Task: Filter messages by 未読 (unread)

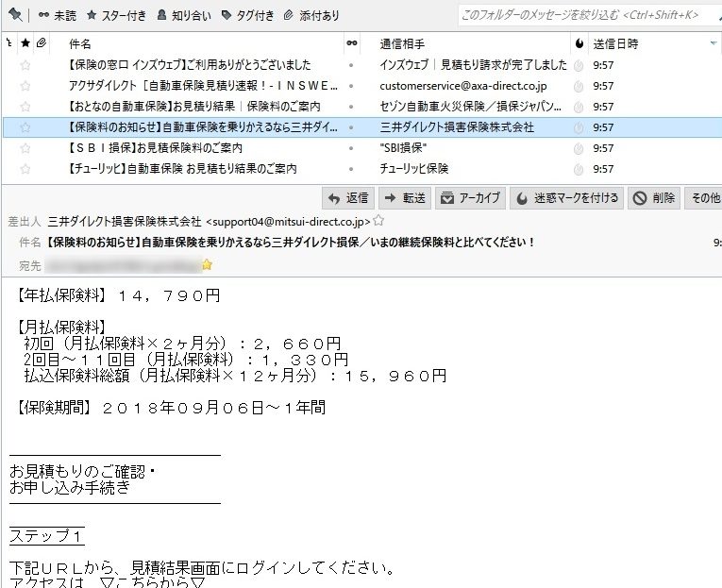Action: (57, 15)
